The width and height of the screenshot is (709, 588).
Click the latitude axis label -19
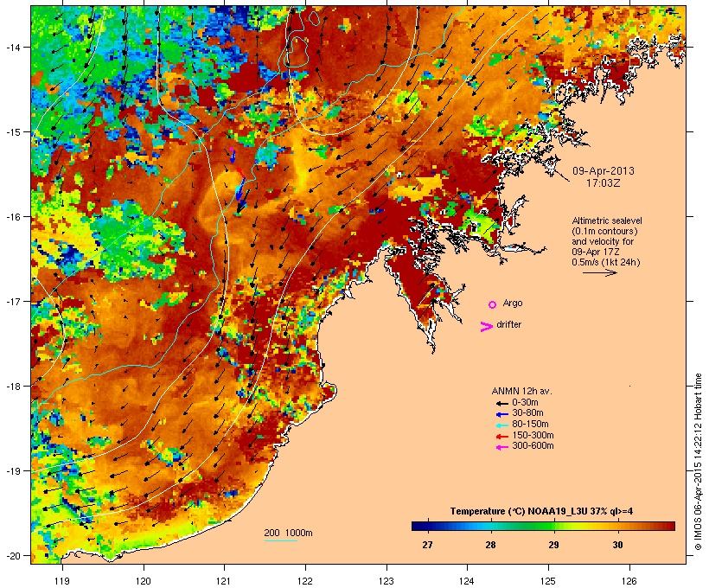tap(12, 471)
